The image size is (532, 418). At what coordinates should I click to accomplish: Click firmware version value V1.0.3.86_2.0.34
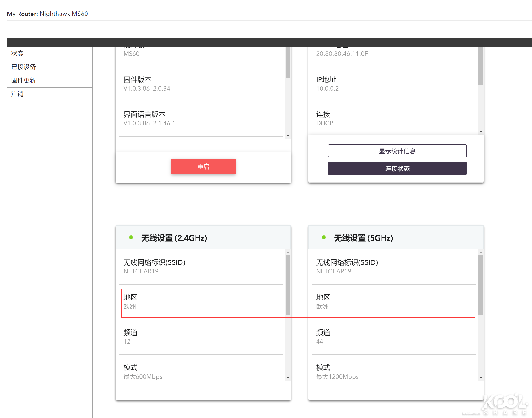(x=147, y=88)
